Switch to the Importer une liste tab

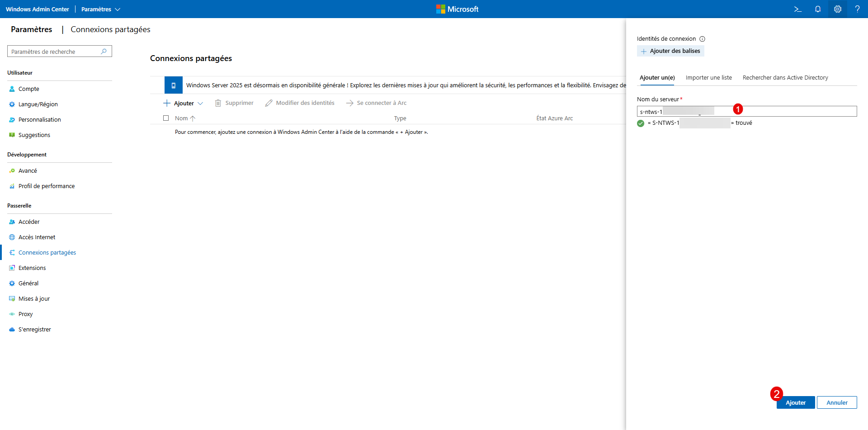tap(708, 78)
